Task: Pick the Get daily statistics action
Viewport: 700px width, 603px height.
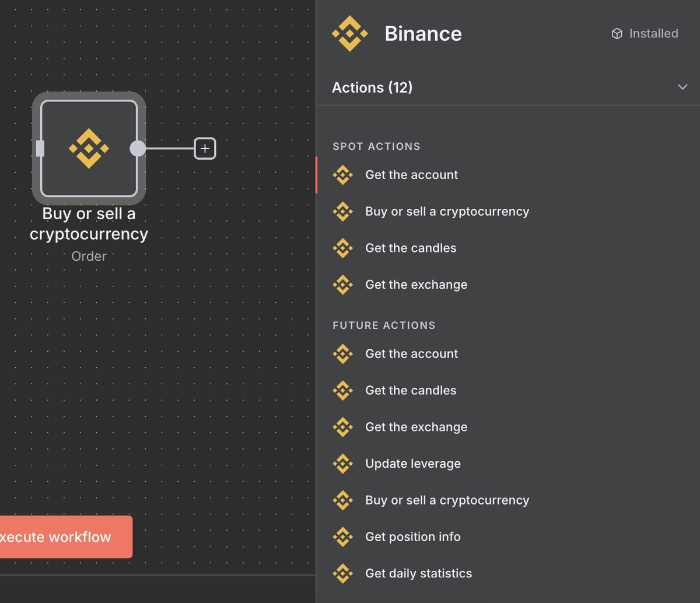Action: pyautogui.click(x=508, y=574)
